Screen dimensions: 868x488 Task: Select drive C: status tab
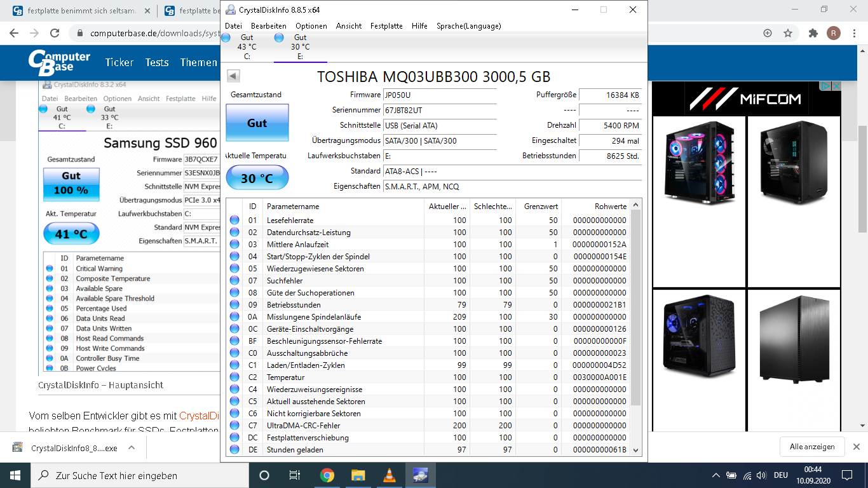pos(247,47)
